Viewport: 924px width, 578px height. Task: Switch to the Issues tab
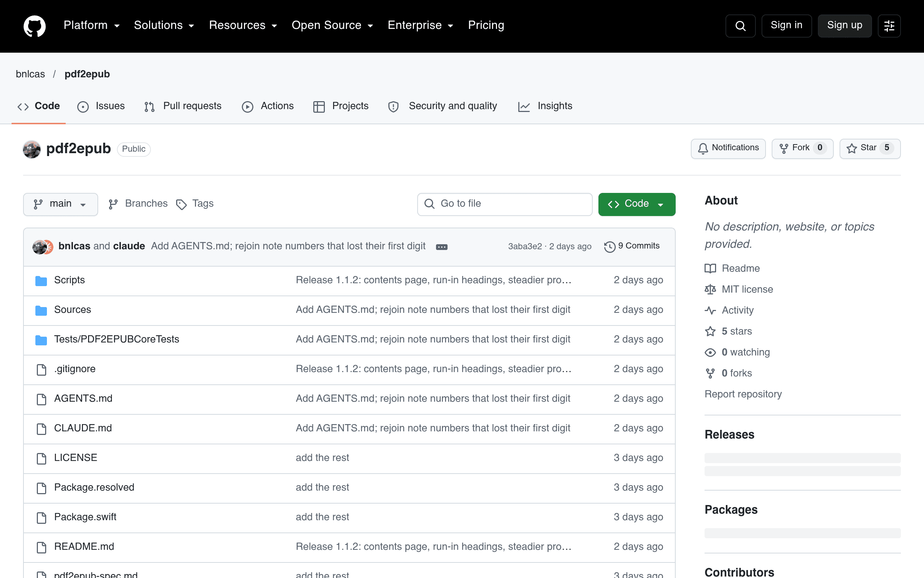pos(101,106)
